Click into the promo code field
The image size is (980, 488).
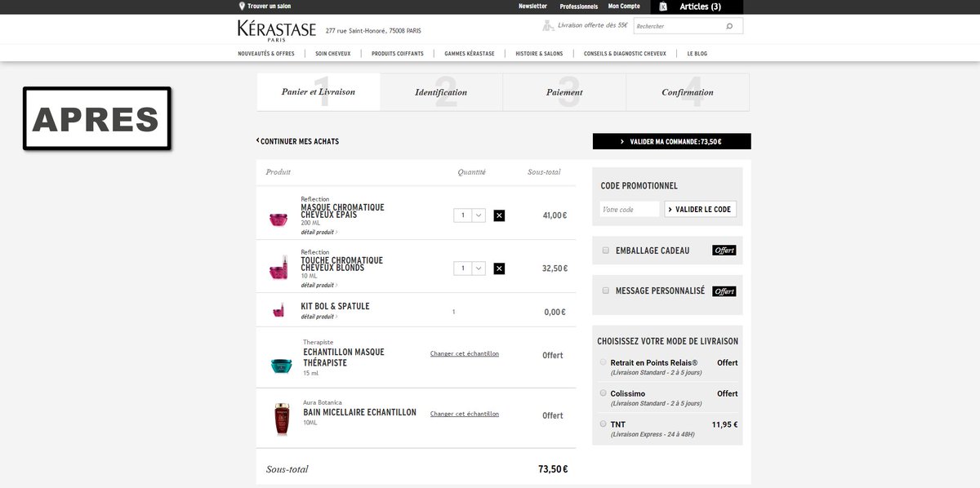pyautogui.click(x=629, y=209)
